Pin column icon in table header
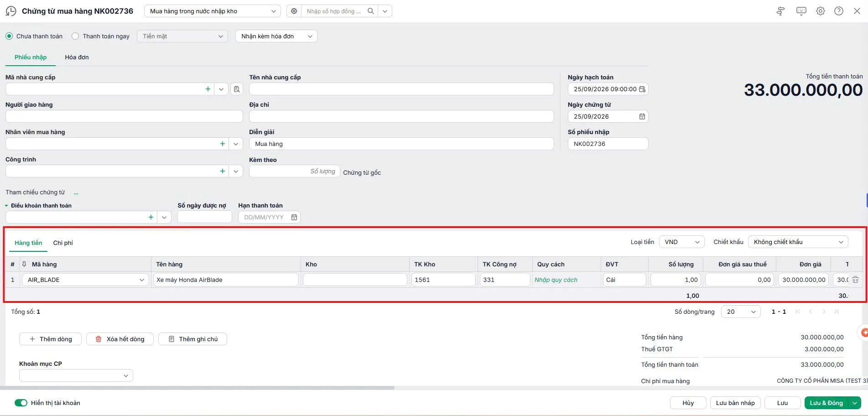This screenshot has height=416, width=868. [x=24, y=264]
